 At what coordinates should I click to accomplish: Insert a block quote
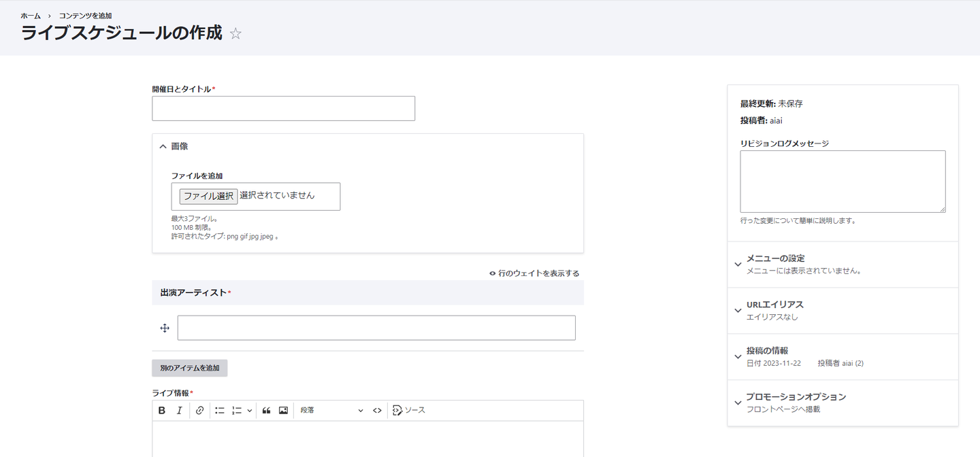[266, 411]
